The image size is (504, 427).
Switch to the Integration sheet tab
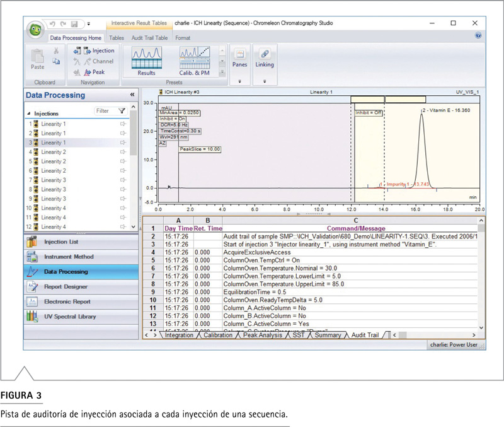(179, 335)
